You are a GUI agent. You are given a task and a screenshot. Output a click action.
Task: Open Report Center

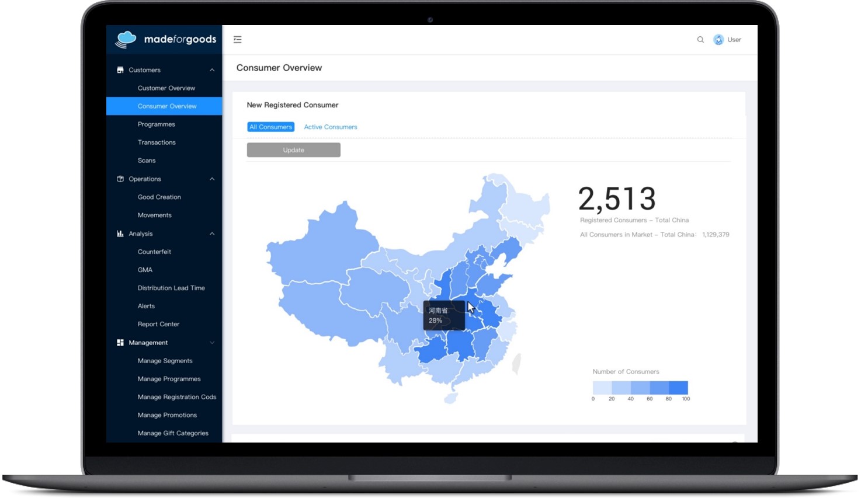pos(158,324)
